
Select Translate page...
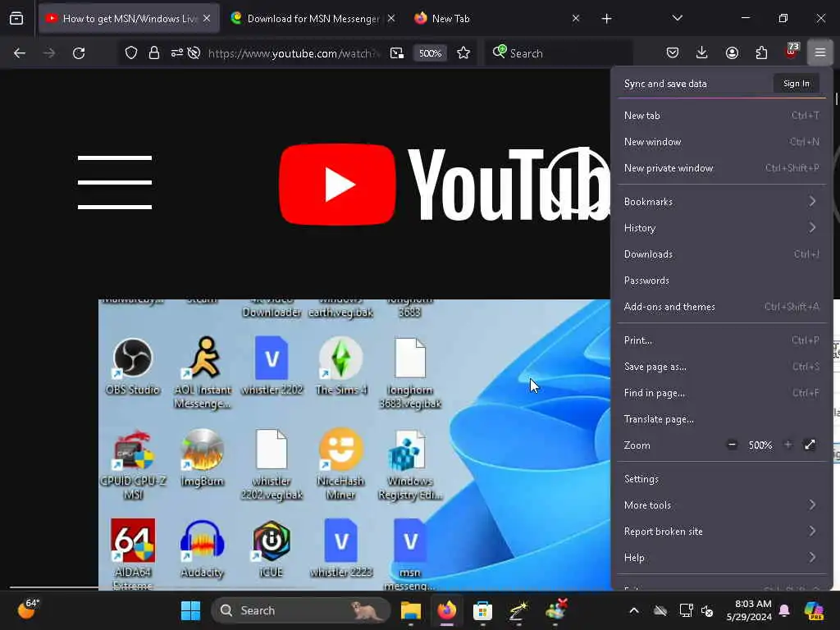coord(722,419)
